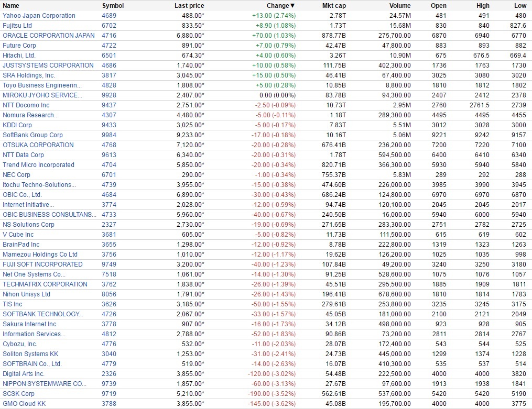
Task: Select KDDI market cap 7.83T
Action: 338,125
